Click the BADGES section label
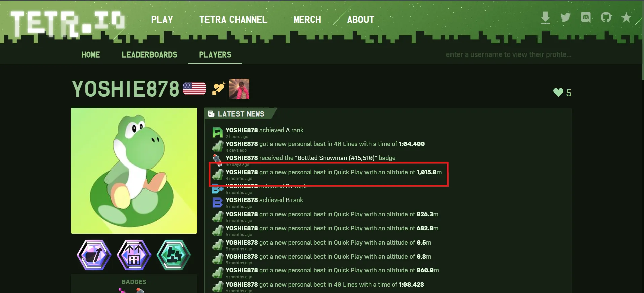This screenshot has width=644, height=293. pos(134,282)
